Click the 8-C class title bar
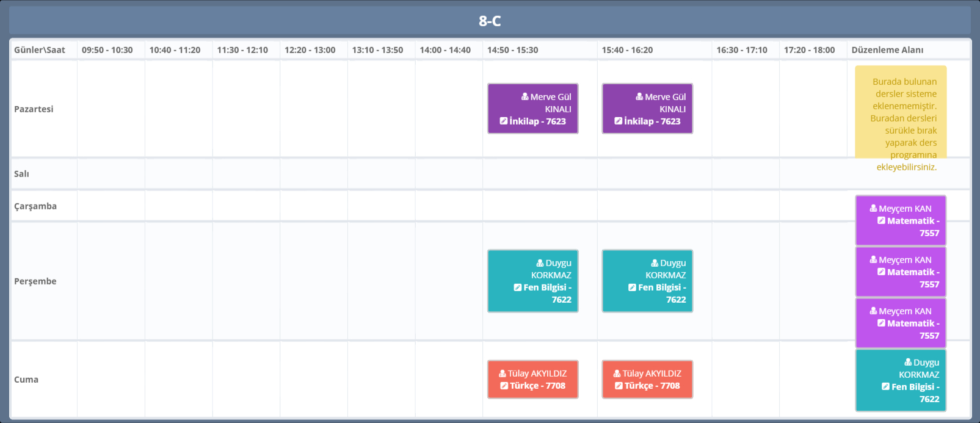980x423 pixels. [490, 21]
